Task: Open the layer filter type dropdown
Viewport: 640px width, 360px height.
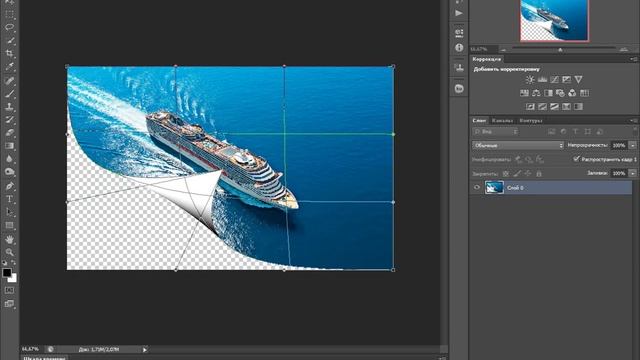Action: coord(496,132)
